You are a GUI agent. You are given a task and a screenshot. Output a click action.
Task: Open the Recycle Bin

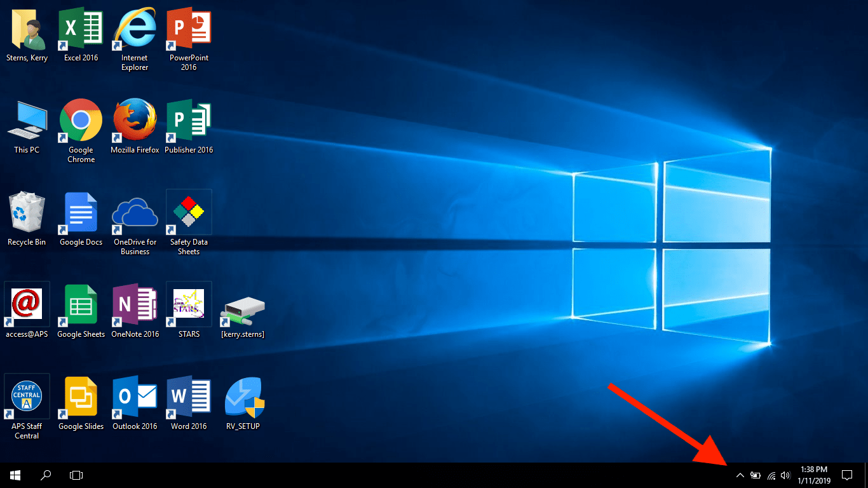(x=25, y=212)
